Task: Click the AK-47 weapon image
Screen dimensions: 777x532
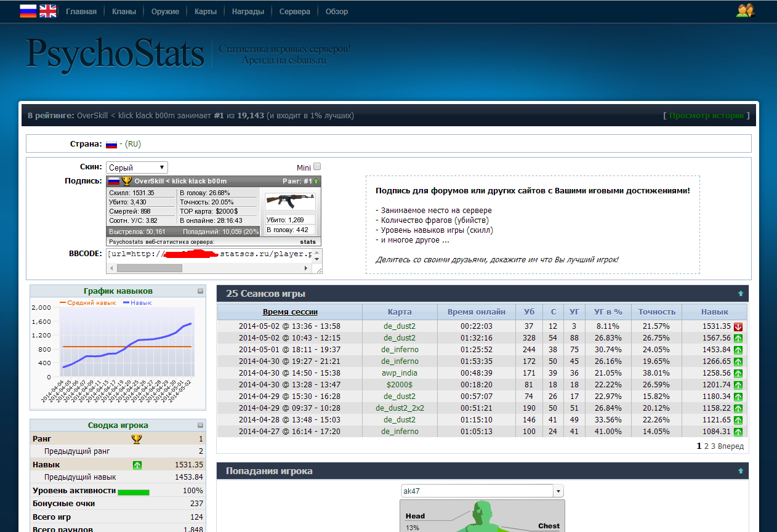Action: point(290,201)
